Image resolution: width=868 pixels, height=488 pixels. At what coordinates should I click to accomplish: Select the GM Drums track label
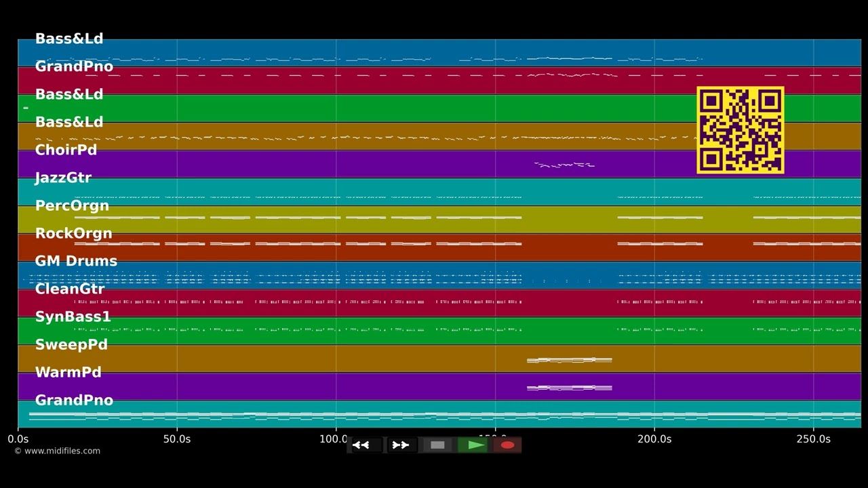coord(76,261)
